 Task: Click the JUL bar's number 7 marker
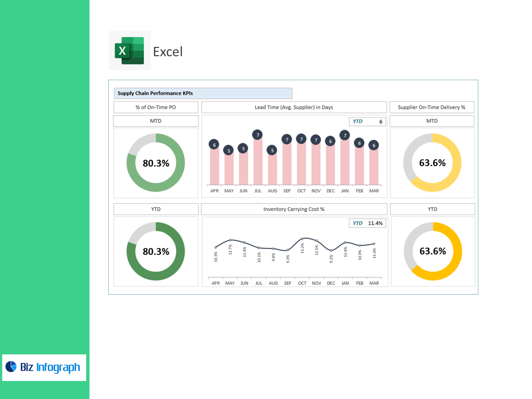click(258, 135)
